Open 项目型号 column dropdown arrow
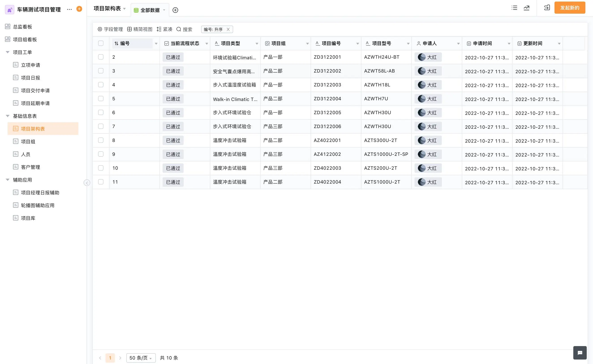 coord(408,44)
